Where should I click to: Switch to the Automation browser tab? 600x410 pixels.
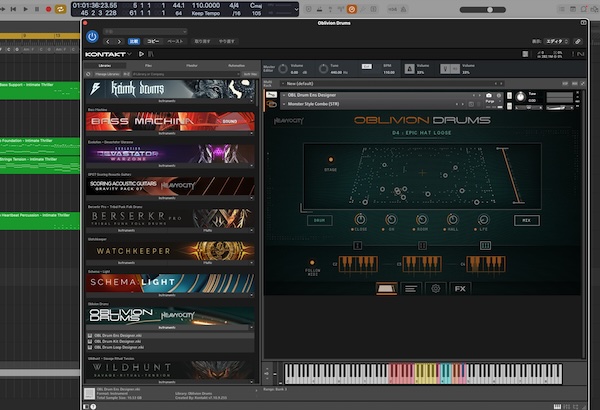click(x=236, y=65)
